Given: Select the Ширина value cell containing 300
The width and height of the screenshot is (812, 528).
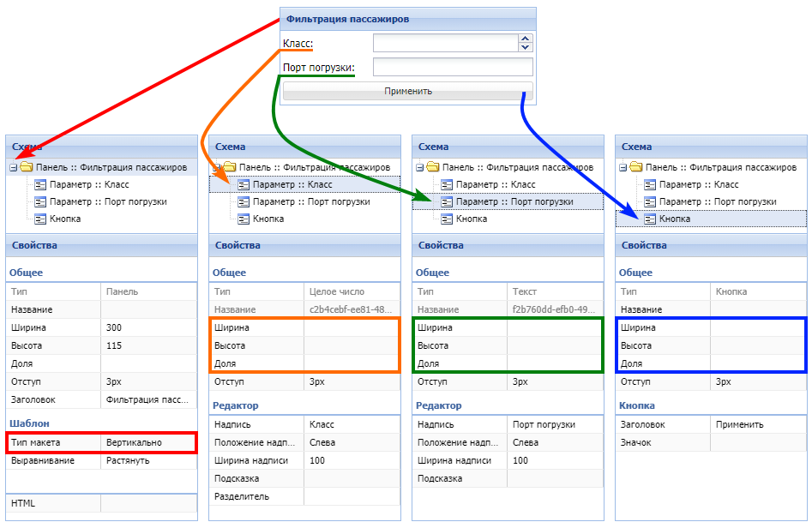Looking at the screenshot, I should [x=148, y=327].
